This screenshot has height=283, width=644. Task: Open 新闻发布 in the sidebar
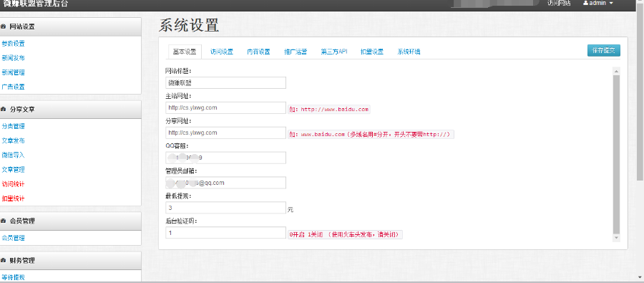13,58
